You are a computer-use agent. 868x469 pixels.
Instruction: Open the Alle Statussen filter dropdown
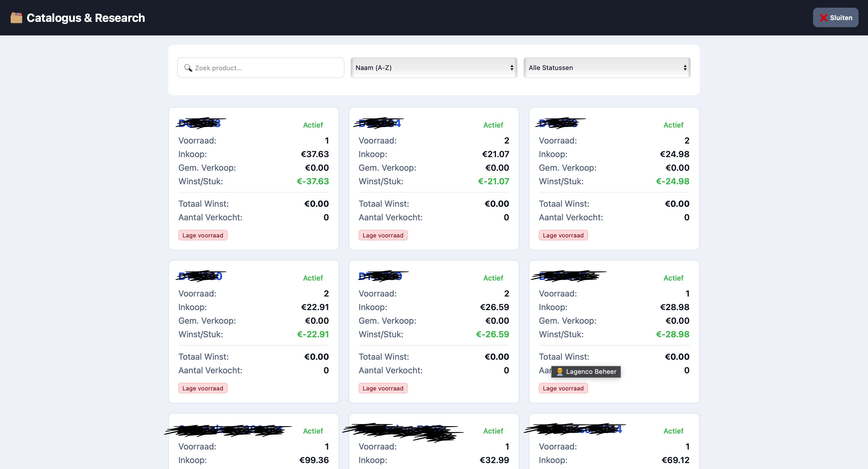click(x=607, y=68)
